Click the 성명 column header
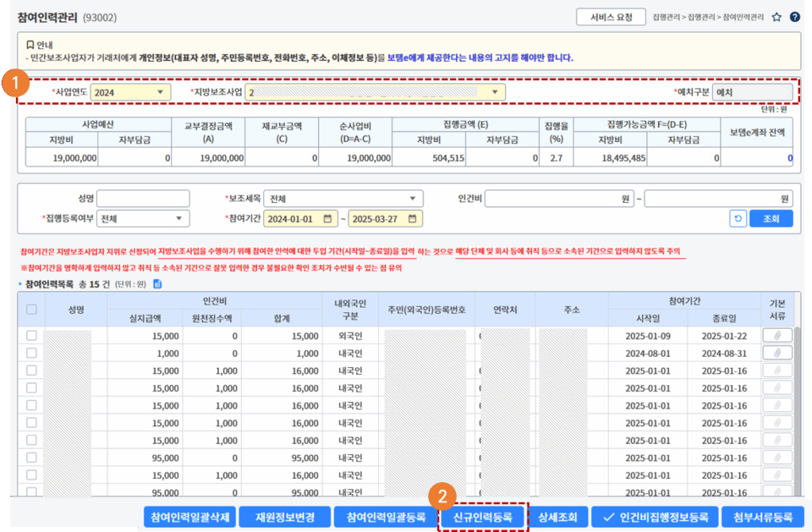The height and width of the screenshot is (532, 812). pyautogui.click(x=76, y=309)
